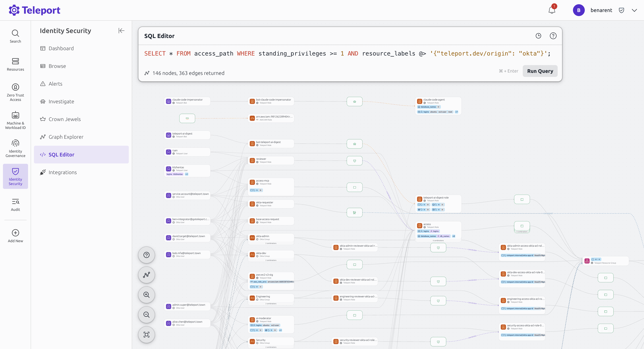Fit the graph to the screen
The width and height of the screenshot is (644, 349).
147,334
